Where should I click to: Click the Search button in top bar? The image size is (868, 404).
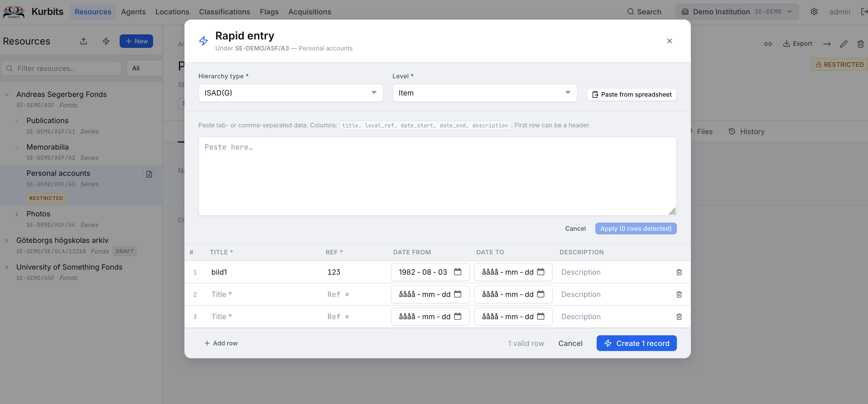tap(644, 12)
